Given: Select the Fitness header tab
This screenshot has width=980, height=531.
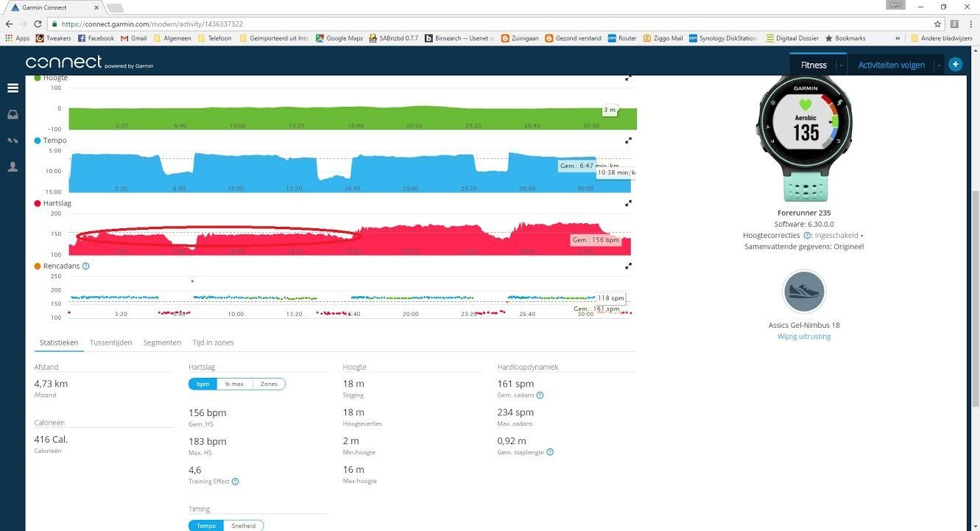Looking at the screenshot, I should 814,65.
